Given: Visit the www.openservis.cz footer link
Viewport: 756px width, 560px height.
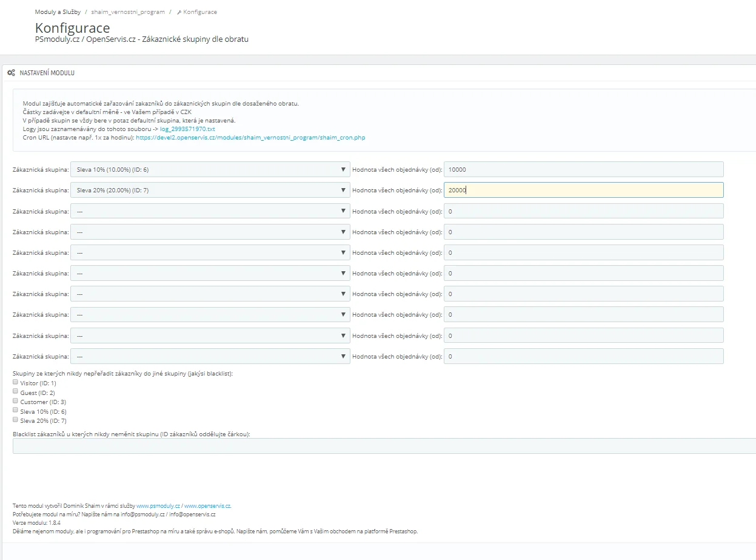Looking at the screenshot, I should coord(207,505).
